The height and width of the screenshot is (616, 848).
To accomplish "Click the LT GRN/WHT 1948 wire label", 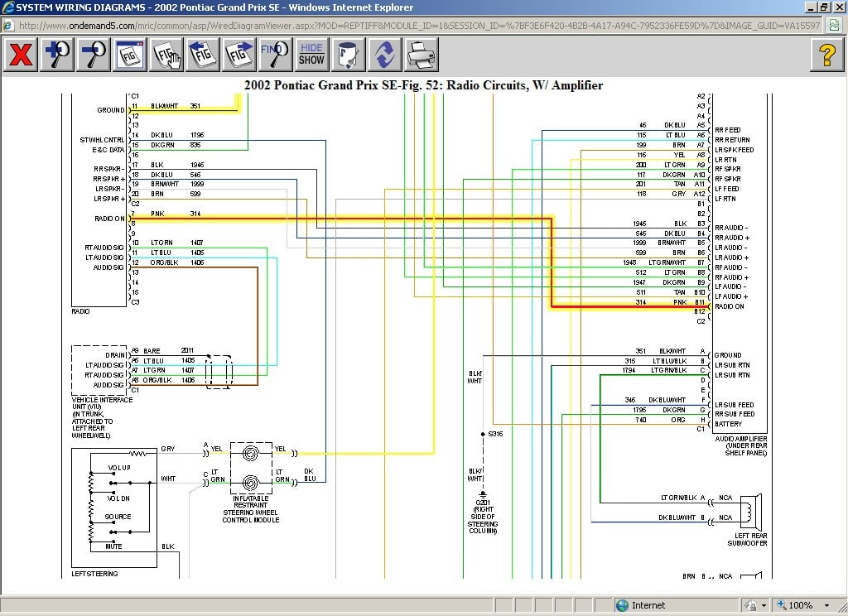I will click(x=654, y=262).
